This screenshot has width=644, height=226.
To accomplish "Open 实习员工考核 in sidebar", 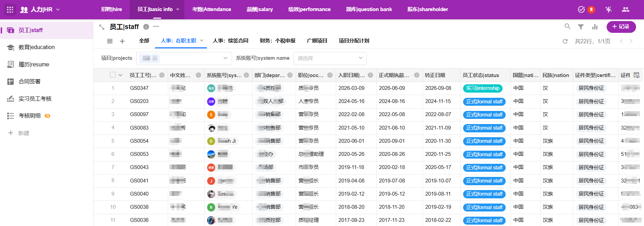I will pos(47,99).
